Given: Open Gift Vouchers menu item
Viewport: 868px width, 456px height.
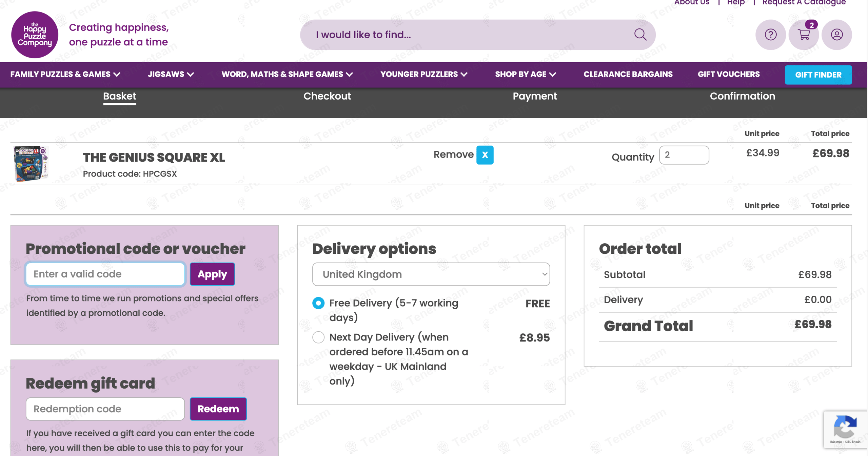Looking at the screenshot, I should coord(729,74).
